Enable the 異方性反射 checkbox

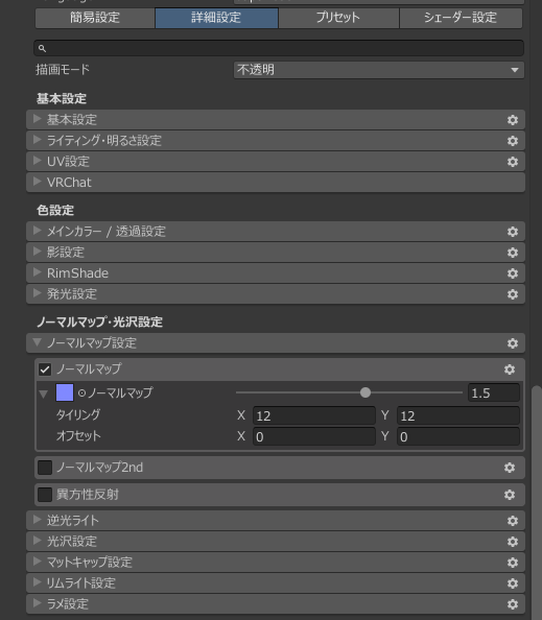(x=45, y=495)
